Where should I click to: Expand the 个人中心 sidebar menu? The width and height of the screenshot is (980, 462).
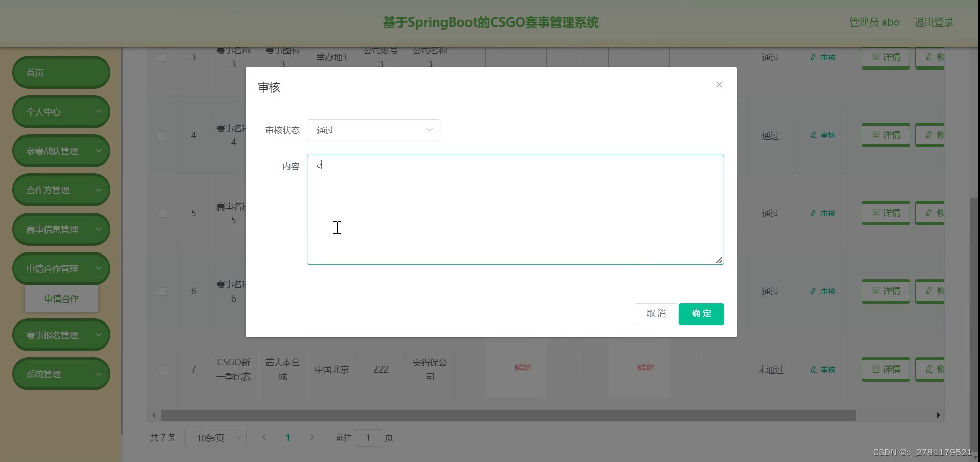coord(61,111)
